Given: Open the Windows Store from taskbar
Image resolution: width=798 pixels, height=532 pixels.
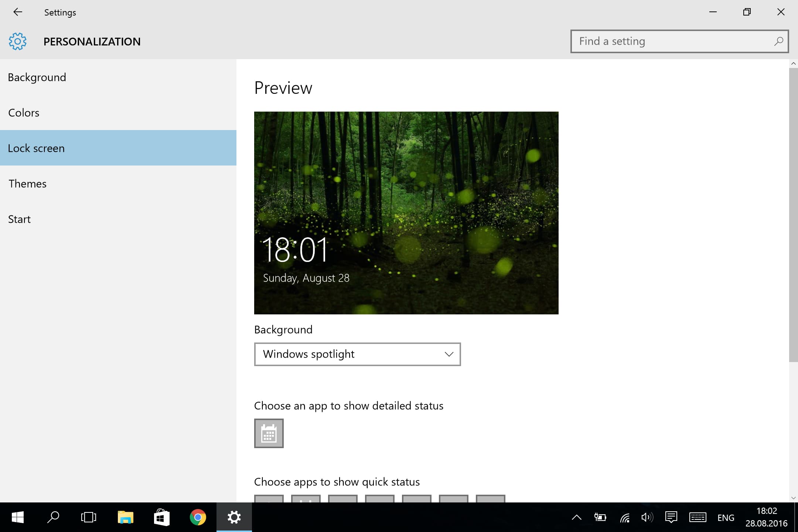Looking at the screenshot, I should point(161,517).
